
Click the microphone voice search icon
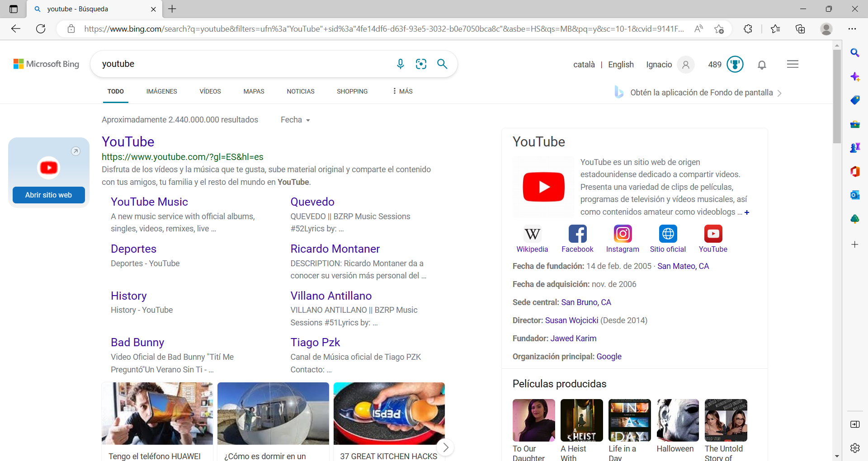click(x=400, y=64)
